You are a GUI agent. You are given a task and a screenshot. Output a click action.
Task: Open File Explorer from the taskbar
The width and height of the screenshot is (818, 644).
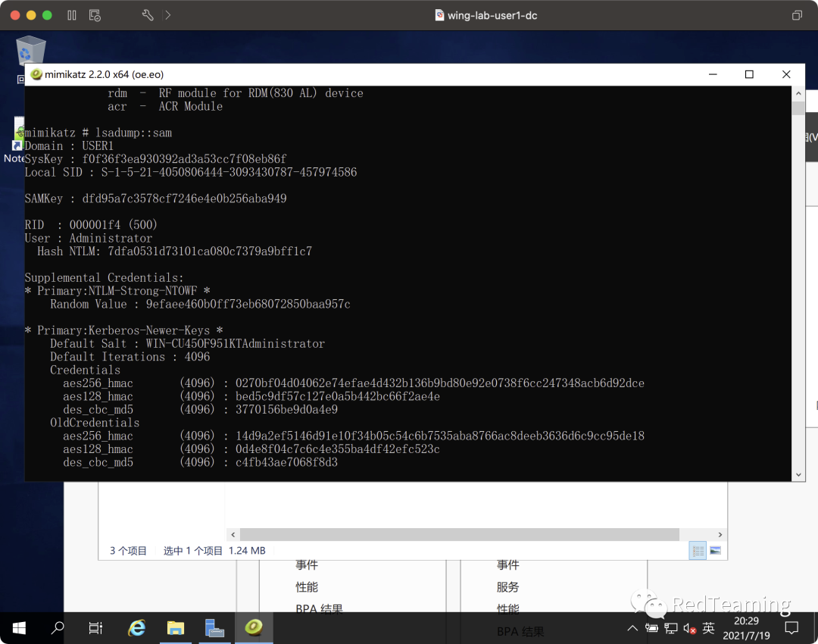point(176,628)
